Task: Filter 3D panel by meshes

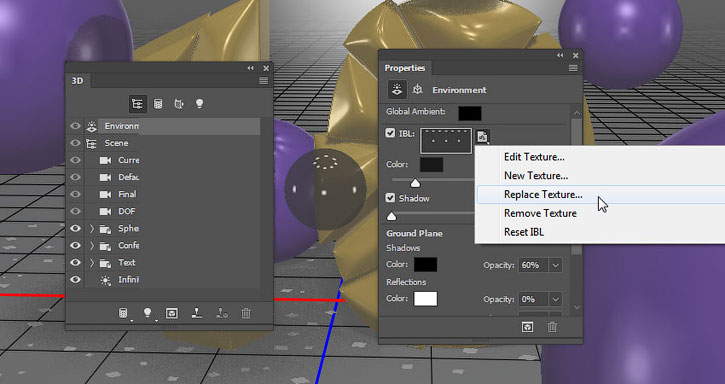Action: click(x=158, y=104)
